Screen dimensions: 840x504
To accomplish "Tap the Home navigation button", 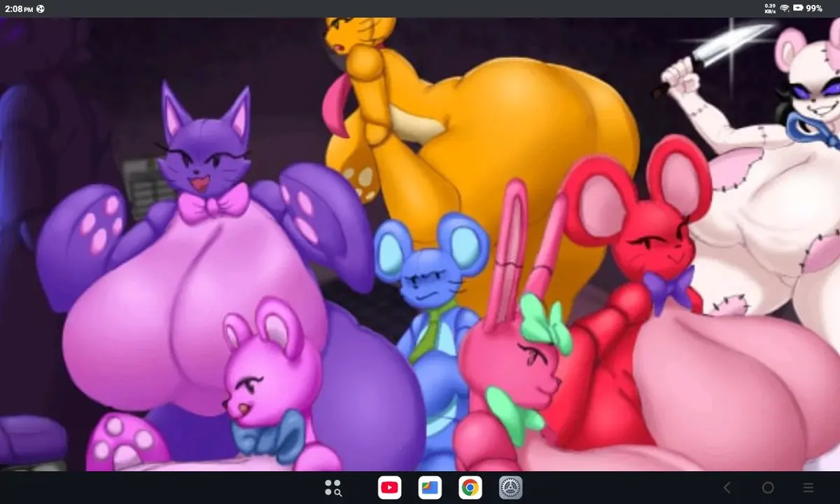I will tap(768, 487).
